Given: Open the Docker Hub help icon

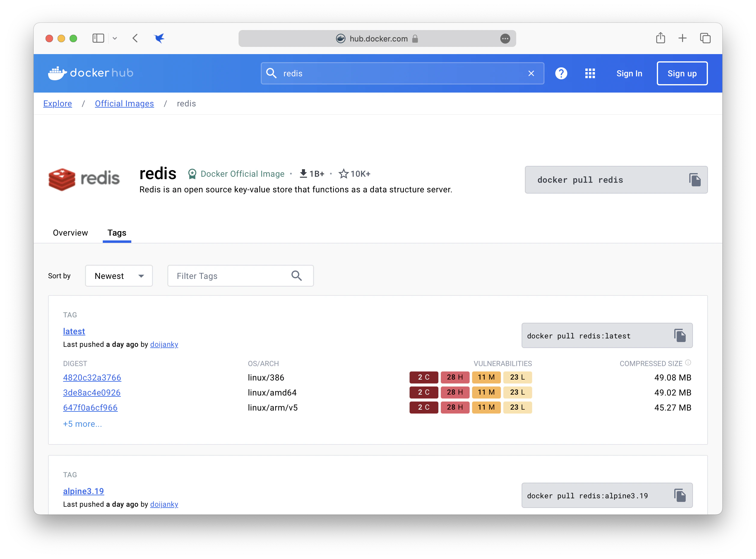Looking at the screenshot, I should [561, 73].
